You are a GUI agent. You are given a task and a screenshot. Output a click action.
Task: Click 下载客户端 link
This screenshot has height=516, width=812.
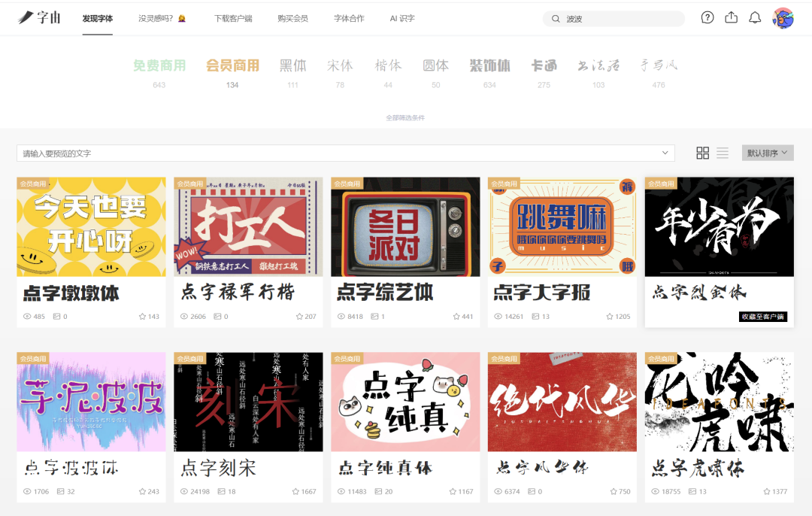click(x=233, y=19)
